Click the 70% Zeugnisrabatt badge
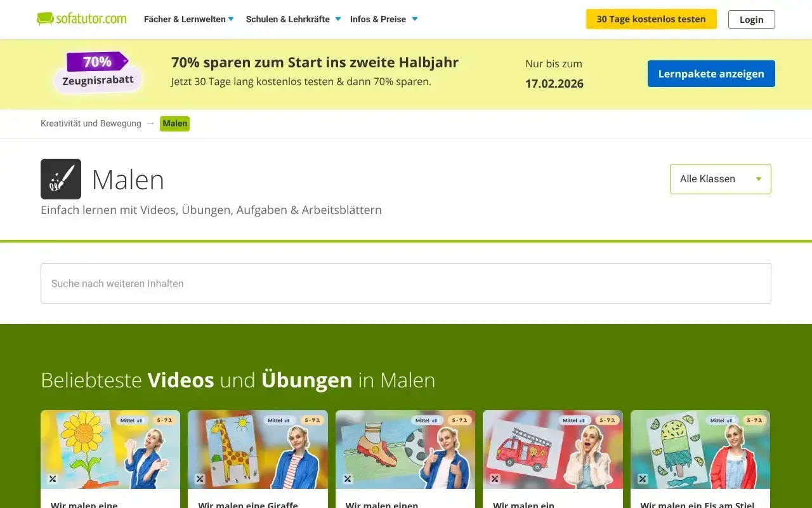The image size is (812, 508). coord(98,72)
